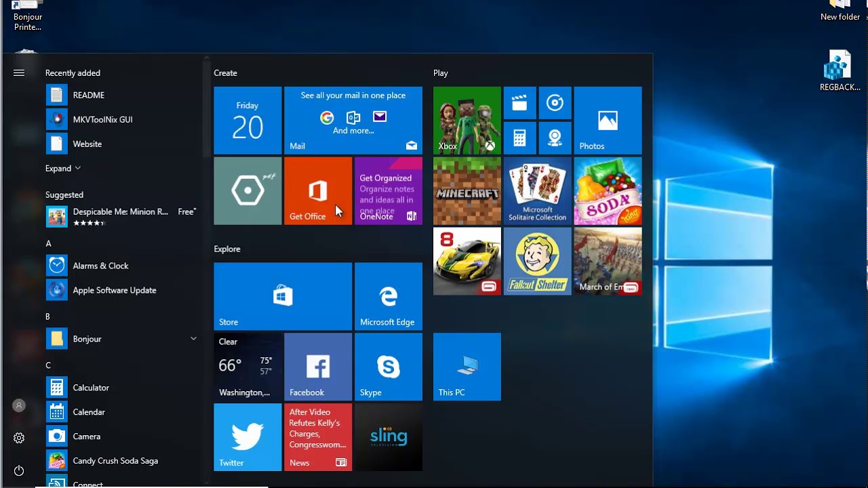Launch MKVToolNix GUI
The image size is (868, 488).
point(122,119)
